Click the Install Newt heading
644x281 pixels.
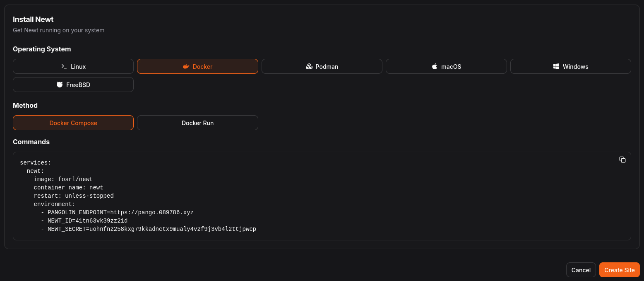(33, 19)
